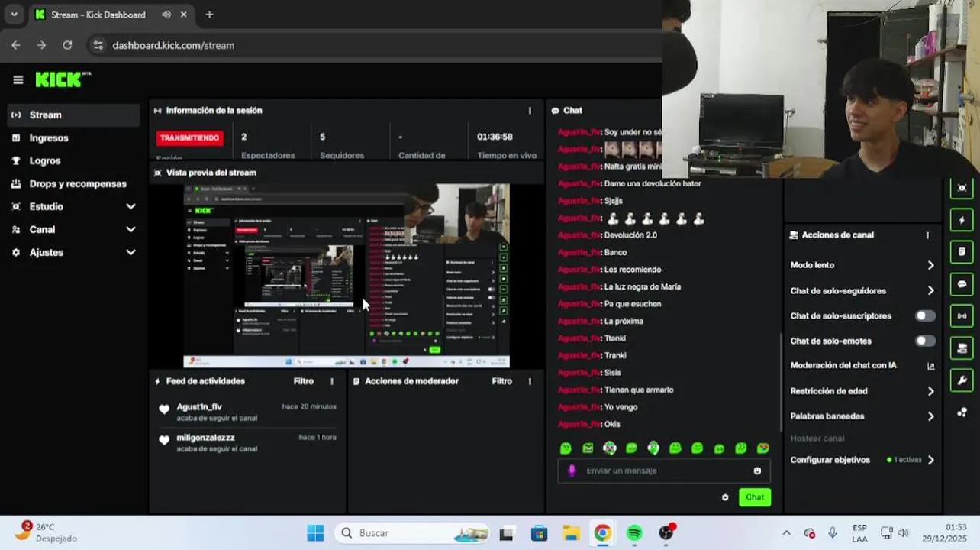Expand the Ajustes sidebar section

pos(131,252)
